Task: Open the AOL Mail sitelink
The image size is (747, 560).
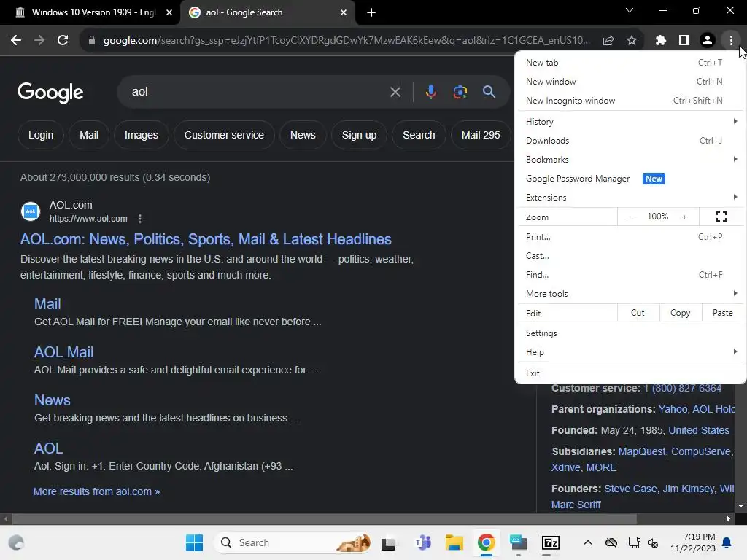Action: point(64,352)
